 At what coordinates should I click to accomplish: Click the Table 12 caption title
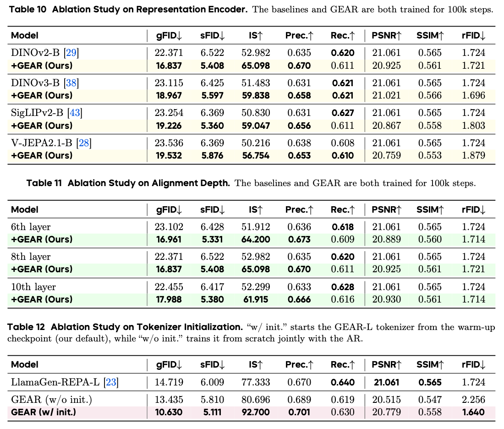125,327
